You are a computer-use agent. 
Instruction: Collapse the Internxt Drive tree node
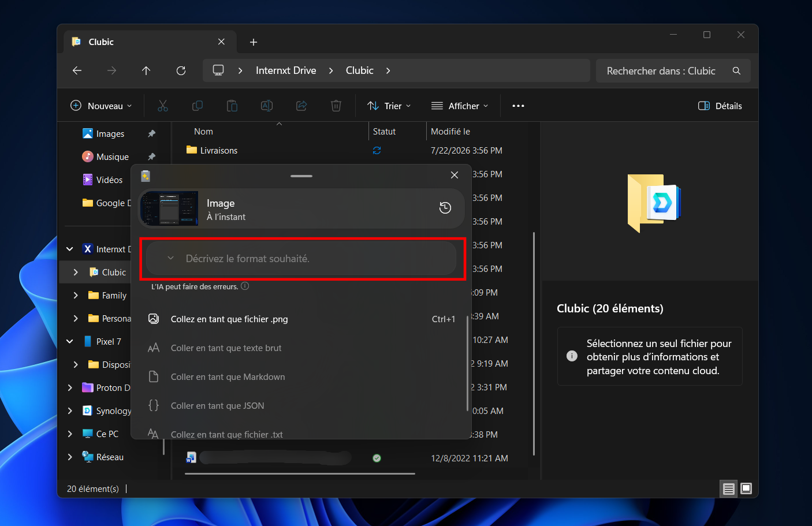(70, 249)
